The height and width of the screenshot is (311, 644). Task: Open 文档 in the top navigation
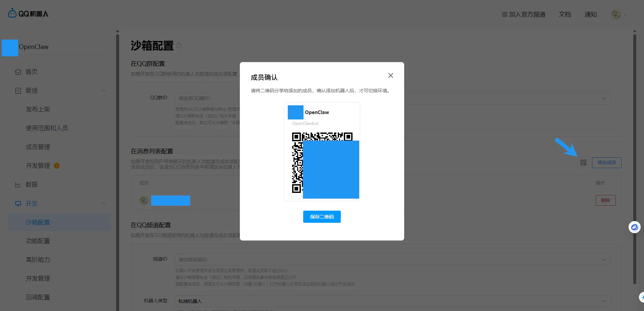pos(565,14)
